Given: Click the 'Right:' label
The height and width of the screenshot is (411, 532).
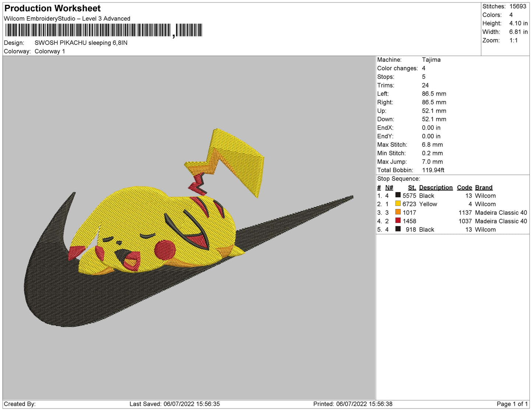Looking at the screenshot, I should [x=385, y=102].
